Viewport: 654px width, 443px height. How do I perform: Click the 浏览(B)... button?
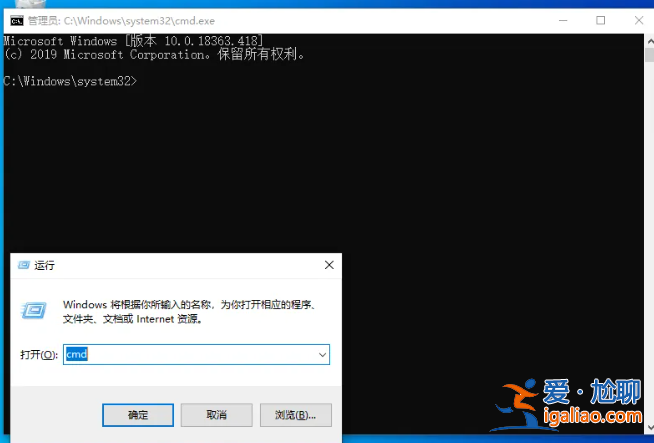[296, 415]
